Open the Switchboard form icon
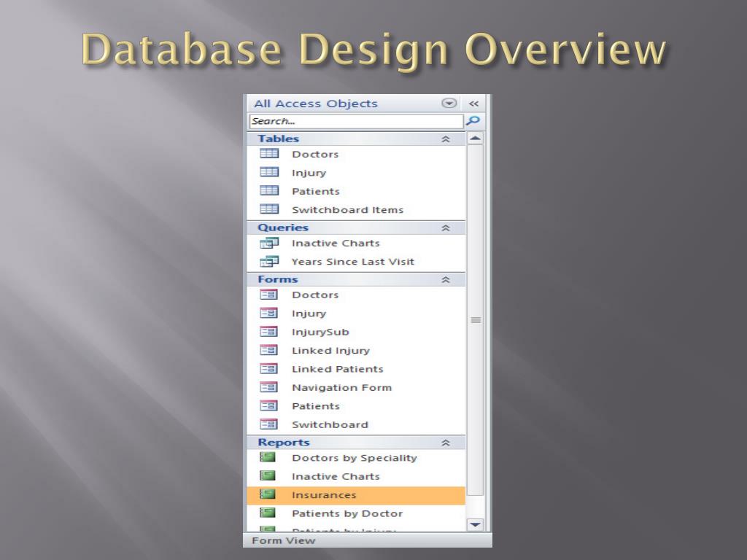This screenshot has height=560, width=747. [x=270, y=424]
